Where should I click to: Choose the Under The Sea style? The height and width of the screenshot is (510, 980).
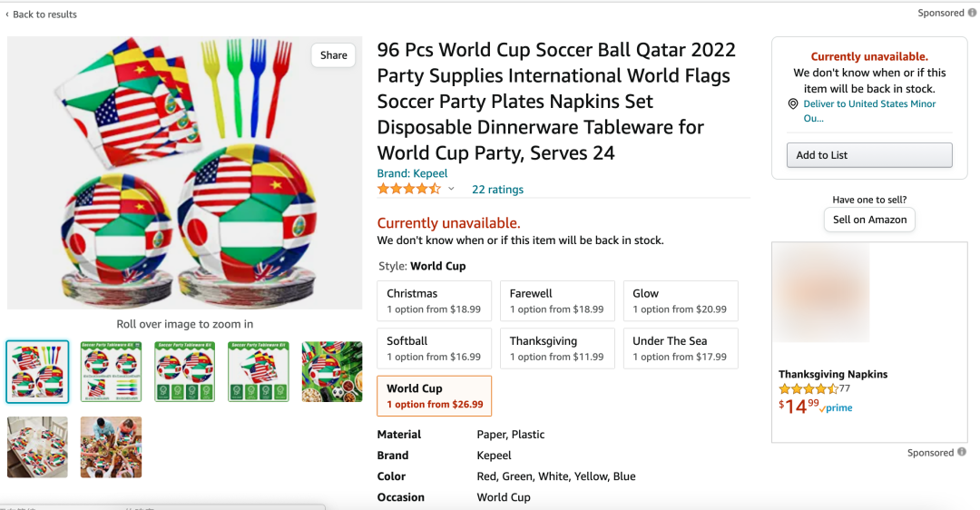point(681,348)
